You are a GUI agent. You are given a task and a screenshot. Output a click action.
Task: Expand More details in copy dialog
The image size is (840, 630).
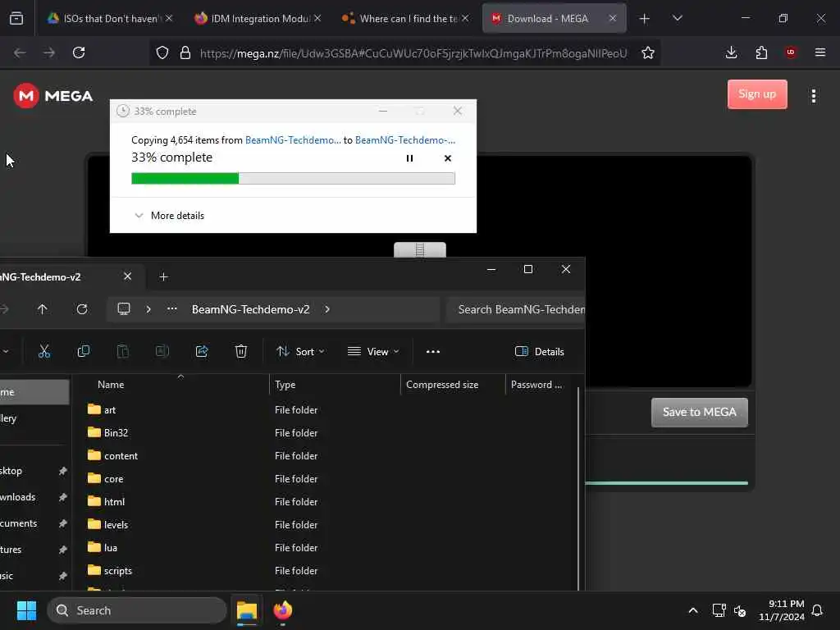click(x=169, y=216)
